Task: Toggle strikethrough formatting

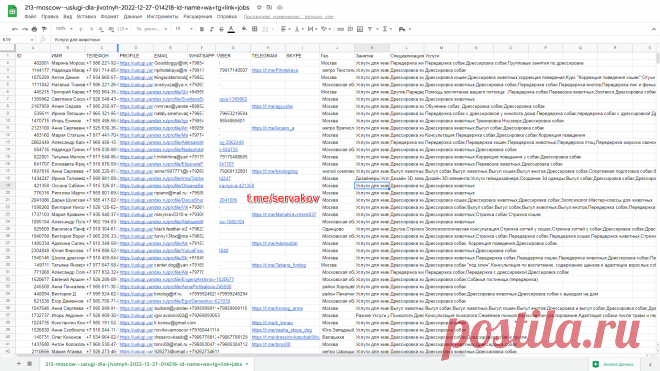Action: click(x=221, y=29)
